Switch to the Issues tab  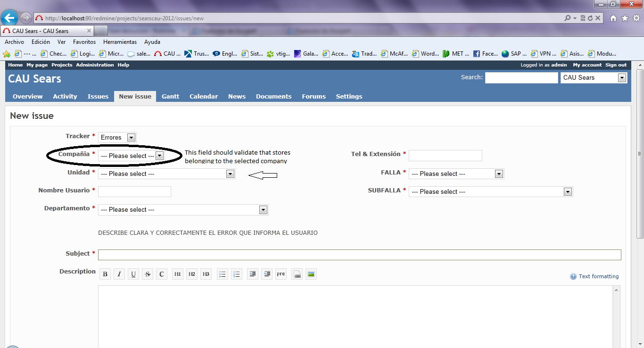98,96
